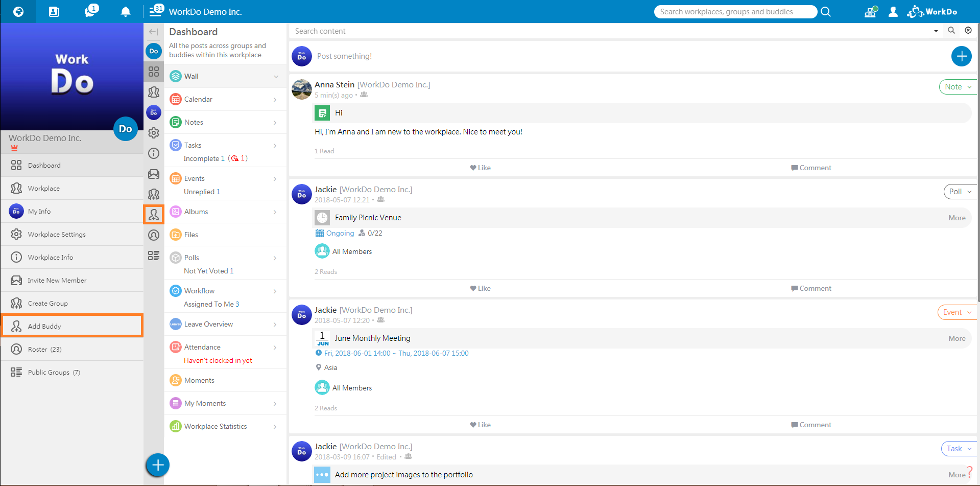The width and height of the screenshot is (980, 486).
Task: Open Workplace Settings in left menu
Action: [72, 234]
